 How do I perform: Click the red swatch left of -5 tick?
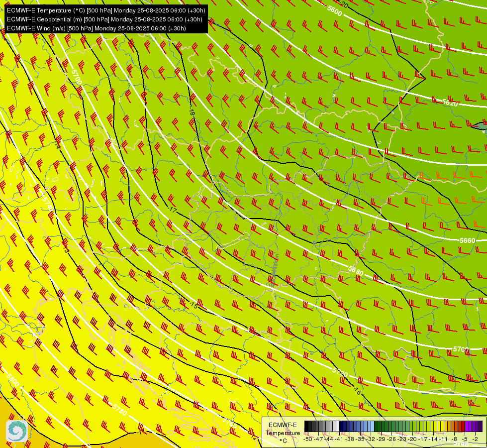coord(463,426)
